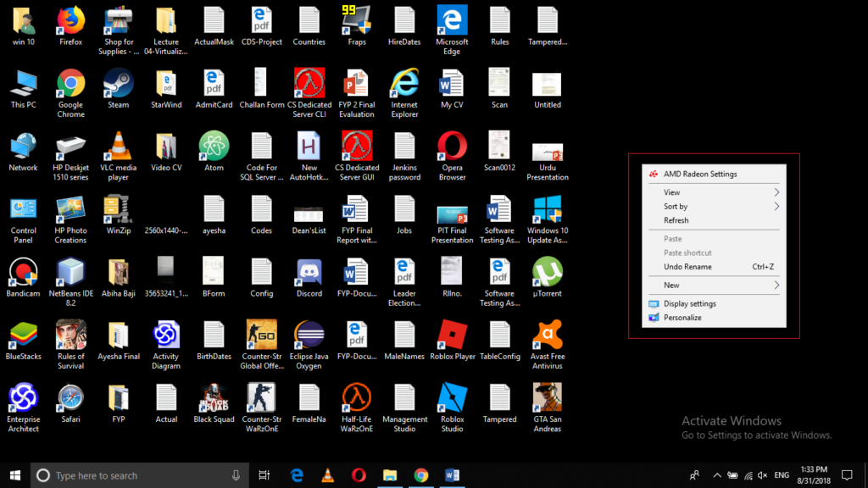868x488 pixels.
Task: Open Display settings from context menu
Action: 714,304
